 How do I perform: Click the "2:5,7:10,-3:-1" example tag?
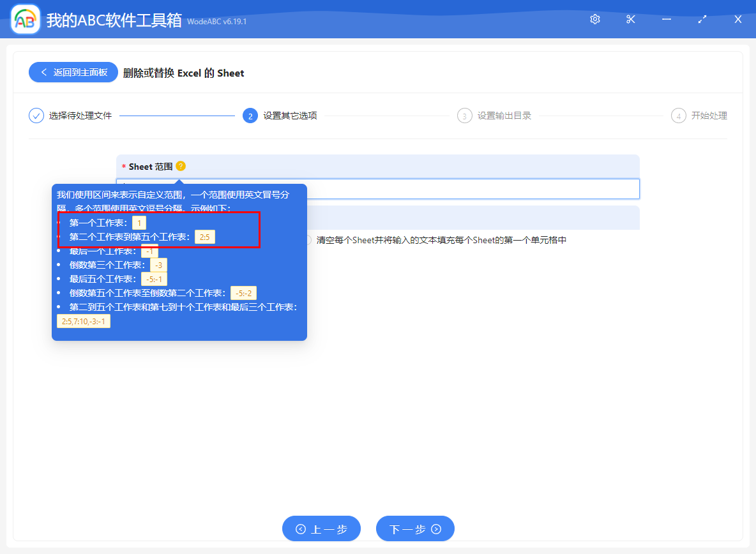[x=84, y=321]
